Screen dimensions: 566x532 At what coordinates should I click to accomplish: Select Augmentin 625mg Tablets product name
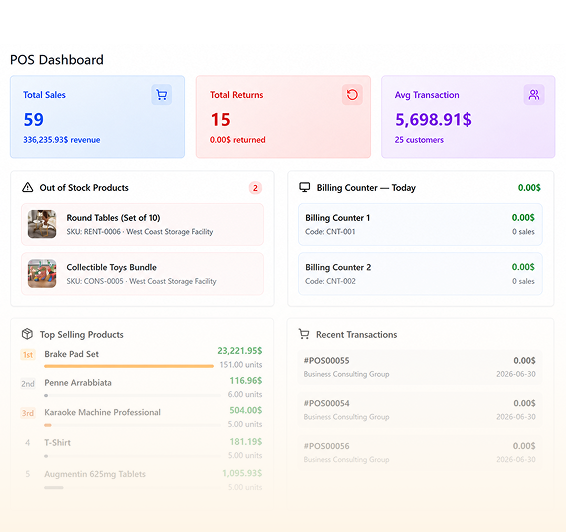tap(95, 474)
